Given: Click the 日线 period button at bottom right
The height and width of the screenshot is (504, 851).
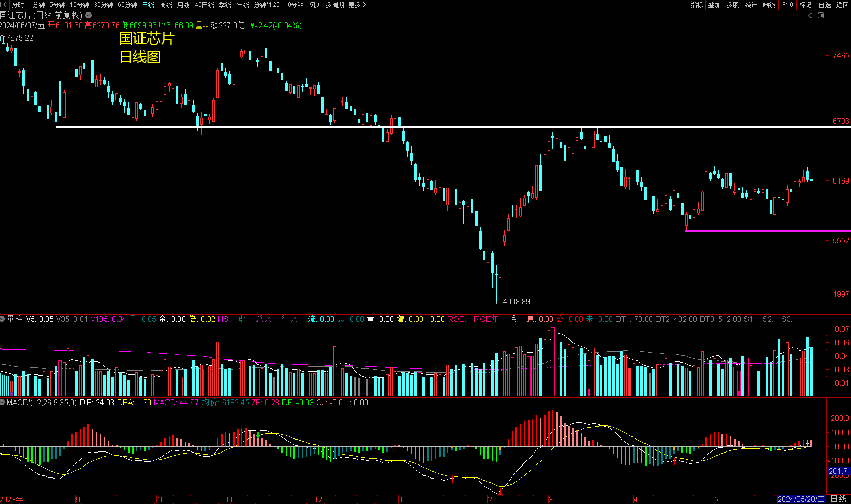Looking at the screenshot, I should click(x=839, y=499).
